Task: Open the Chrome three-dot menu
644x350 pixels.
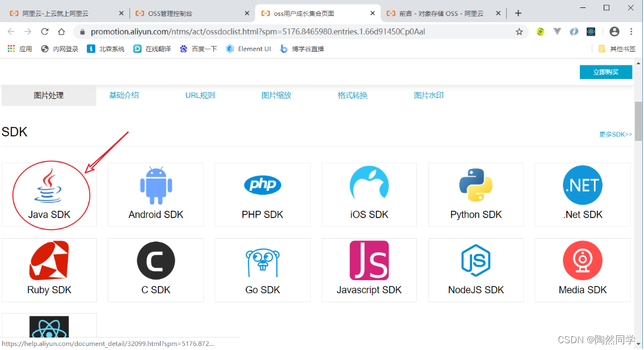Action: pyautogui.click(x=632, y=32)
